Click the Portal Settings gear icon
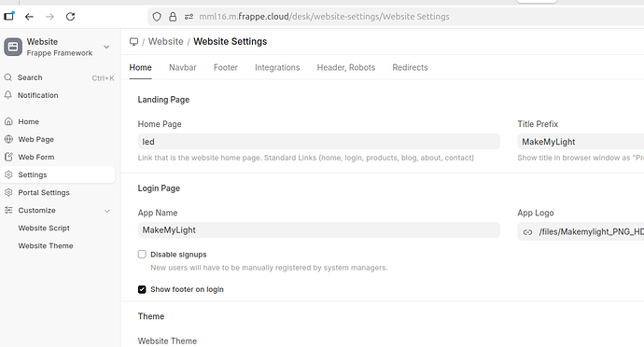 8,192
